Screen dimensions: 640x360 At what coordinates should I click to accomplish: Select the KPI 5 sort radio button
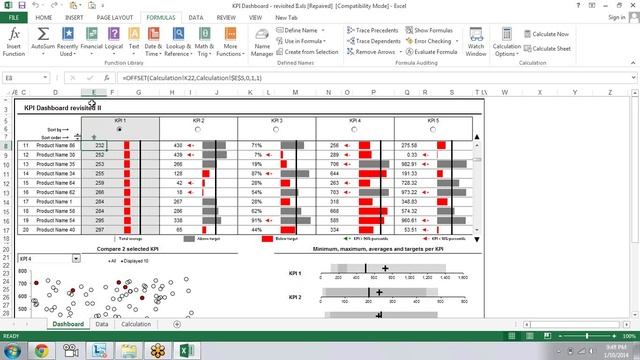pyautogui.click(x=433, y=129)
